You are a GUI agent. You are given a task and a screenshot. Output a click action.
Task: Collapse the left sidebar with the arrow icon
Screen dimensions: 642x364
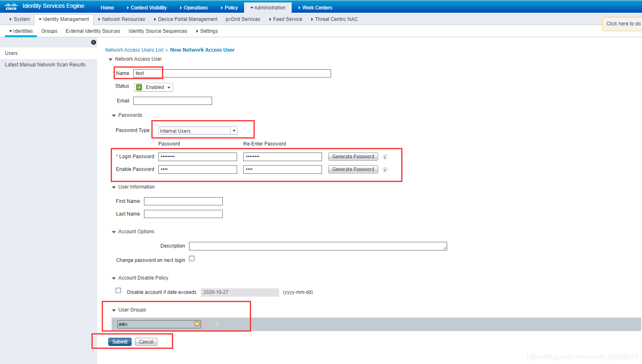pyautogui.click(x=94, y=43)
